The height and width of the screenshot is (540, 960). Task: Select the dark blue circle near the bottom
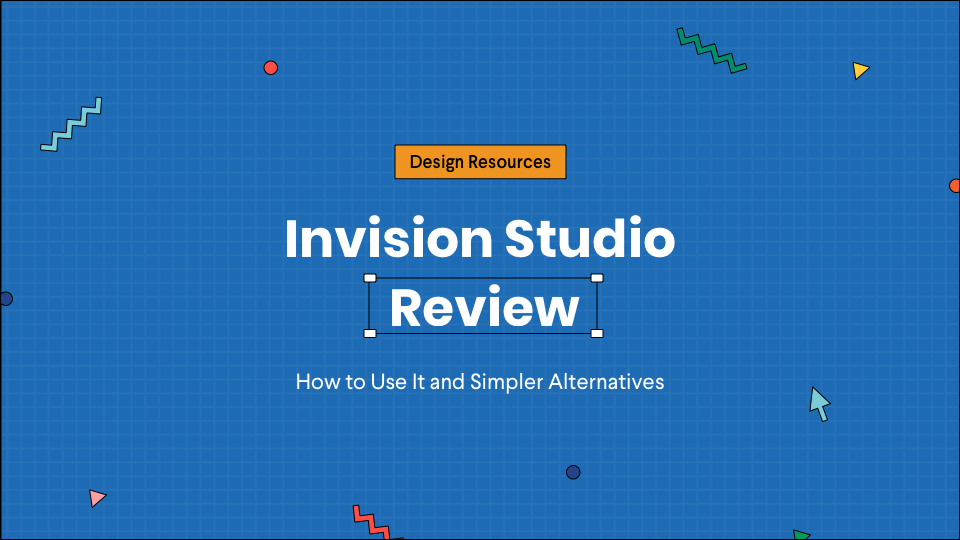click(x=573, y=472)
